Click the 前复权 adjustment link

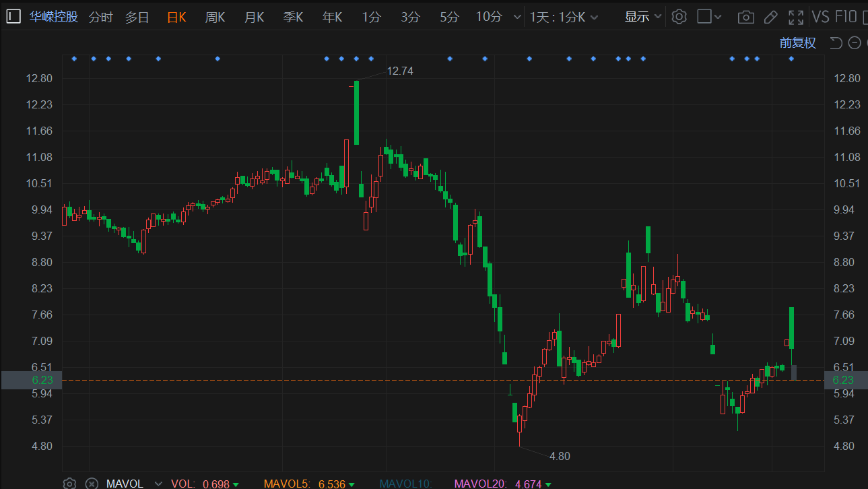tap(797, 43)
